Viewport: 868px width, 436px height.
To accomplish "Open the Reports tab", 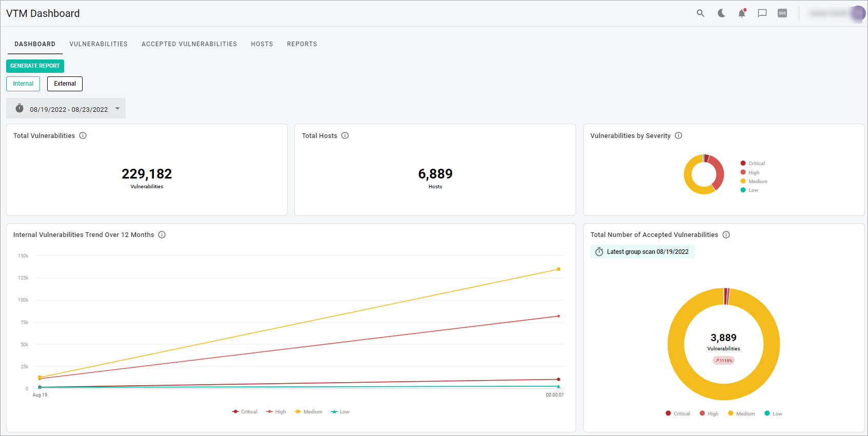I will (x=302, y=44).
